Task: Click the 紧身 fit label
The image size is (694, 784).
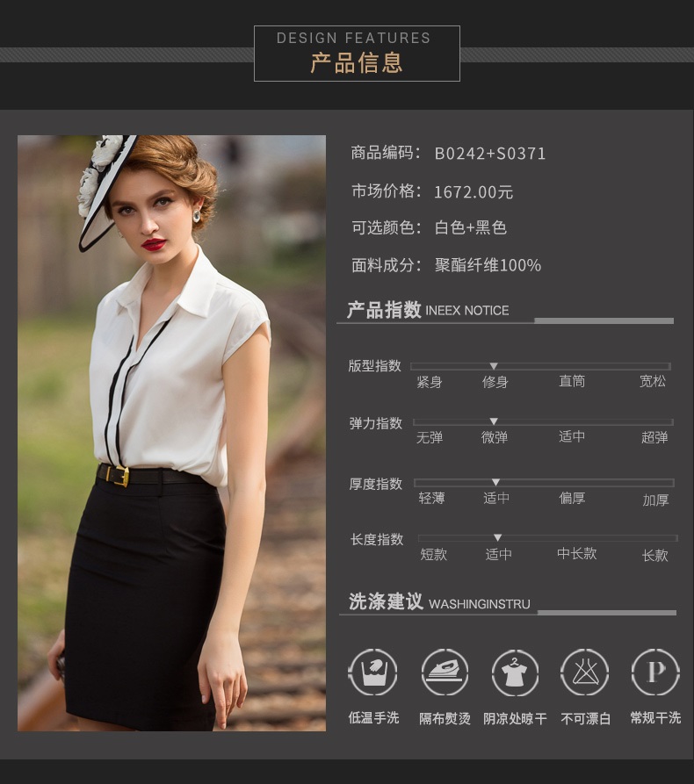Action: coord(430,383)
